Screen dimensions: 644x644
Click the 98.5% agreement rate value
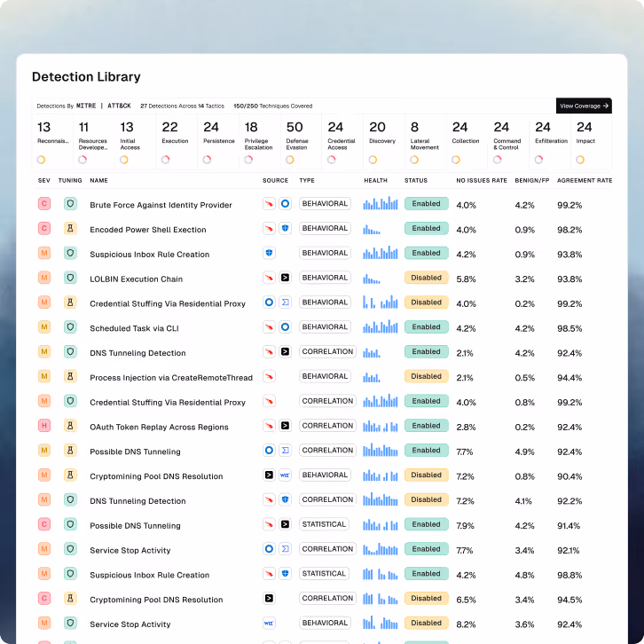pos(569,328)
